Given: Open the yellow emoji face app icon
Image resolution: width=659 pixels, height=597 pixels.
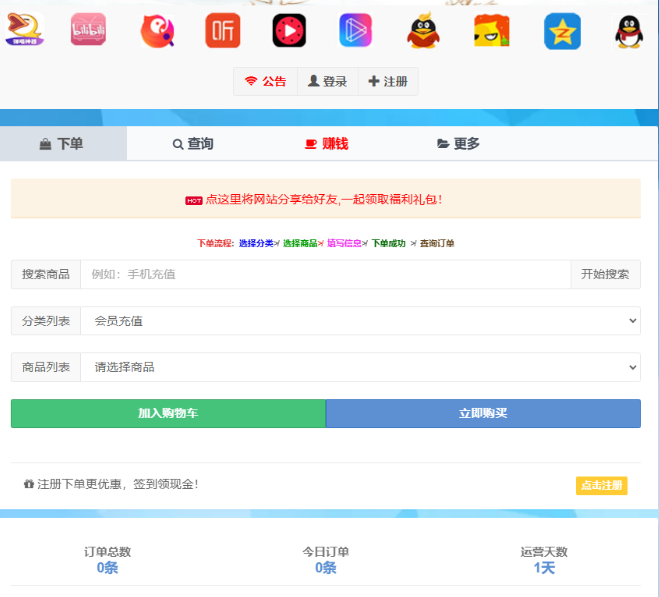Looking at the screenshot, I should pyautogui.click(x=492, y=31).
